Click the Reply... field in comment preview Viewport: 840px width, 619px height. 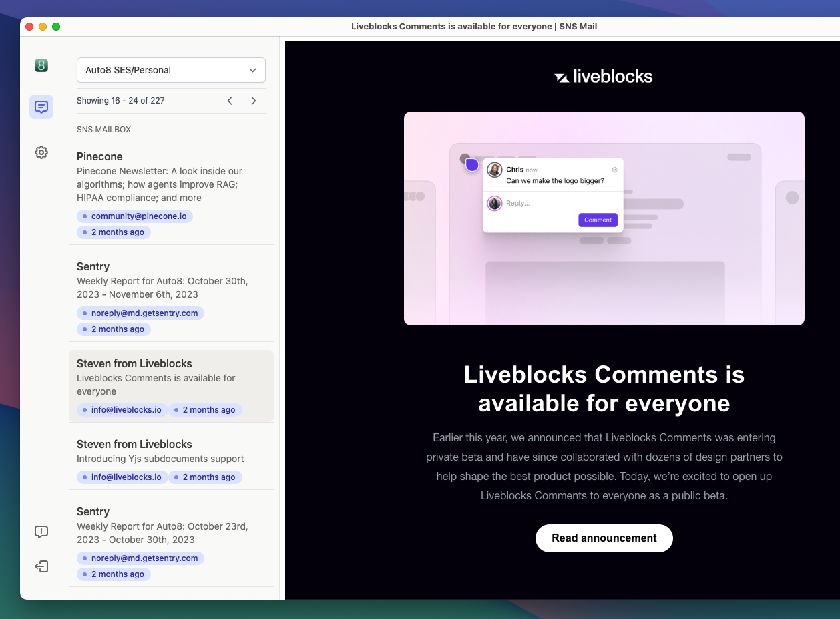tap(518, 203)
